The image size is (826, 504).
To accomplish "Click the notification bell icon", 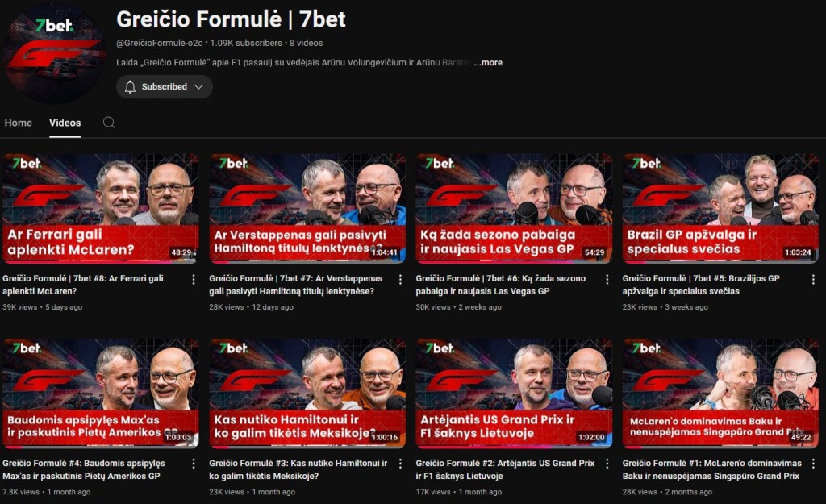I will click(130, 87).
